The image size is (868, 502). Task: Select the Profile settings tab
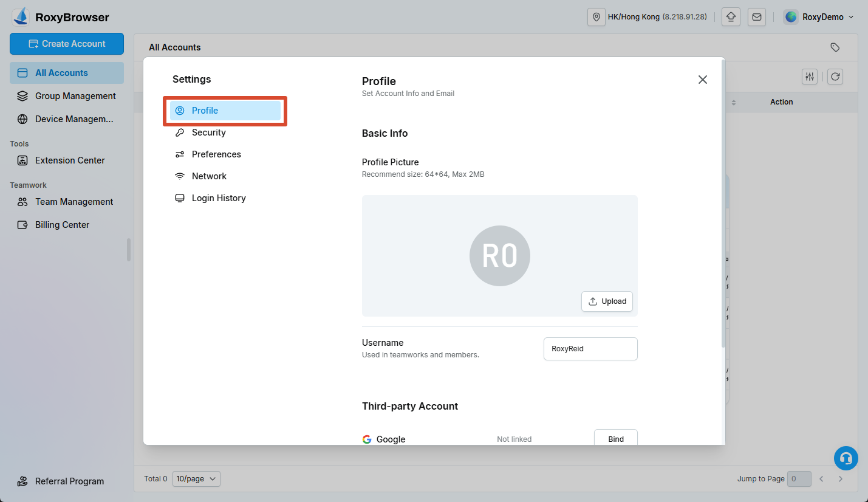point(225,111)
